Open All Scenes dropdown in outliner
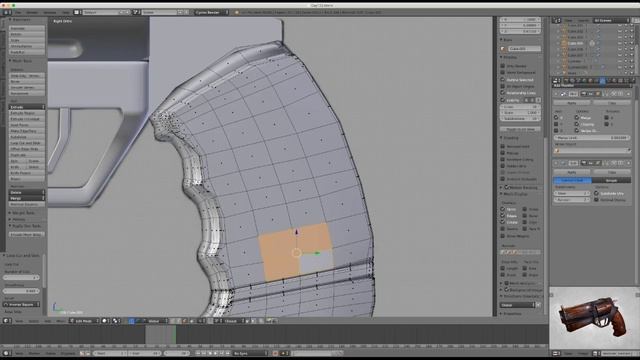This screenshot has width=640, height=360. pyautogui.click(x=611, y=20)
